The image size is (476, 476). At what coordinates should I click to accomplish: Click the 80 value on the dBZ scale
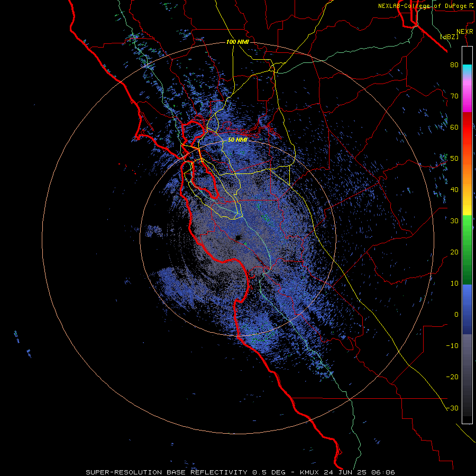(x=454, y=65)
